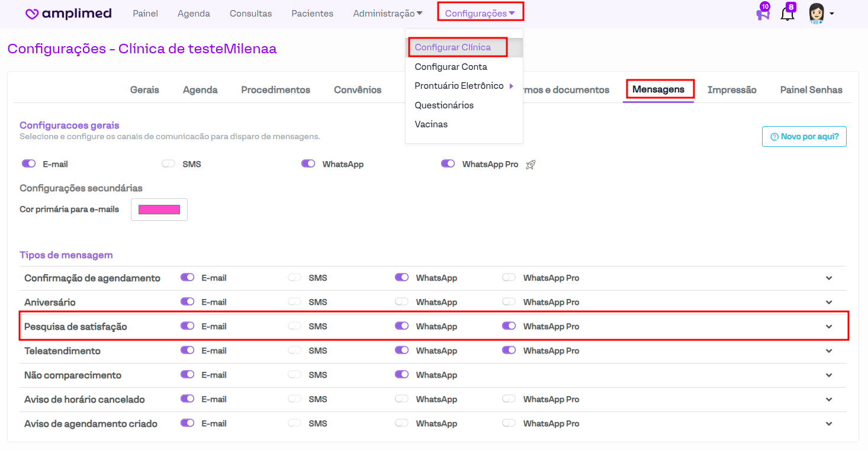Click the Prontuário Eletrônico submenu arrow
This screenshot has height=450, width=868.
pos(511,86)
